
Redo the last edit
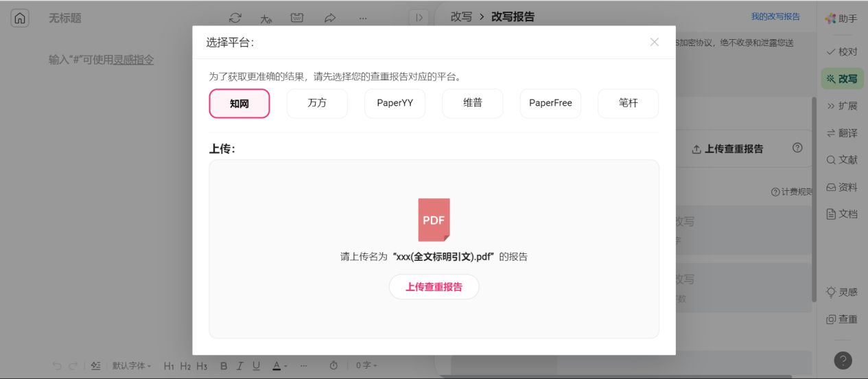[x=73, y=366]
